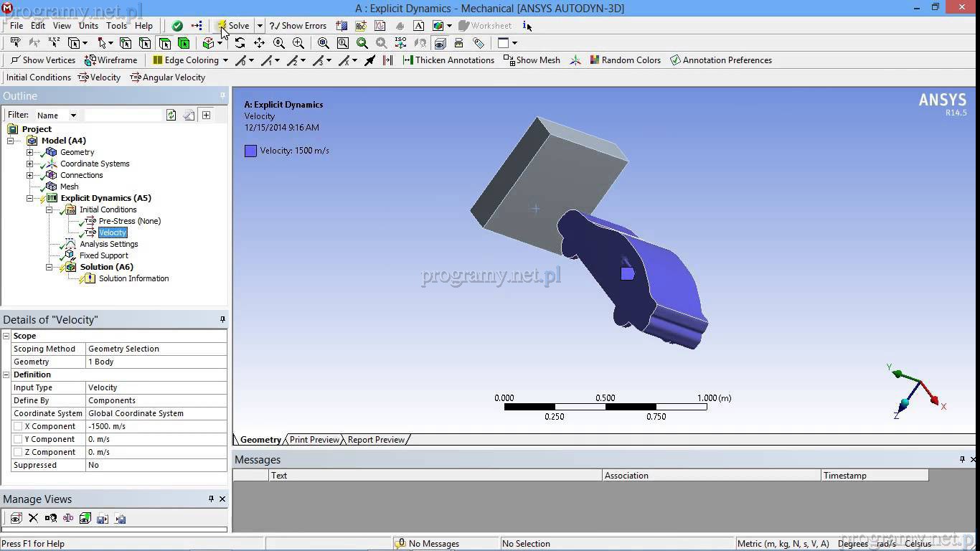Toggle the X Component checkbox
Image resolution: width=980 pixels, height=551 pixels.
(18, 426)
